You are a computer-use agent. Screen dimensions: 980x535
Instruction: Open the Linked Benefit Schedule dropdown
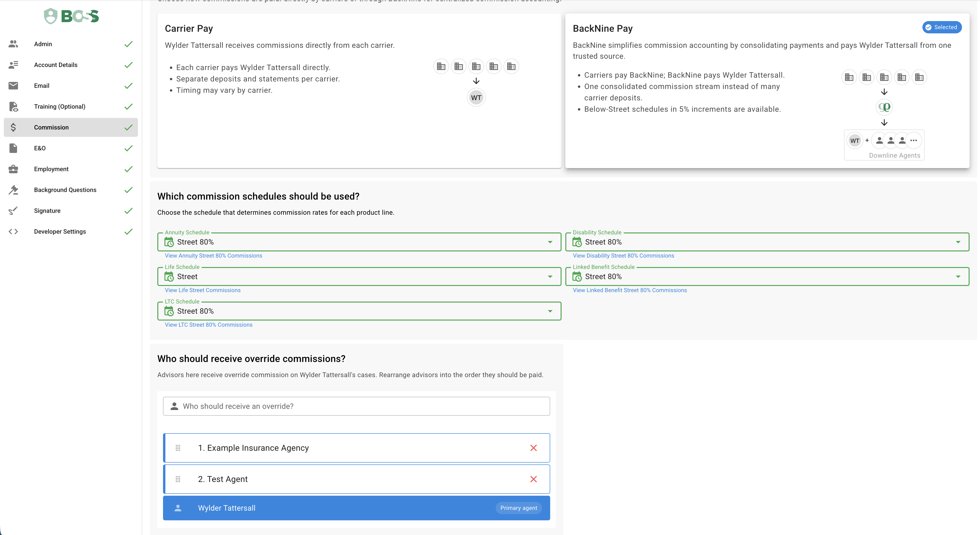coord(767,277)
